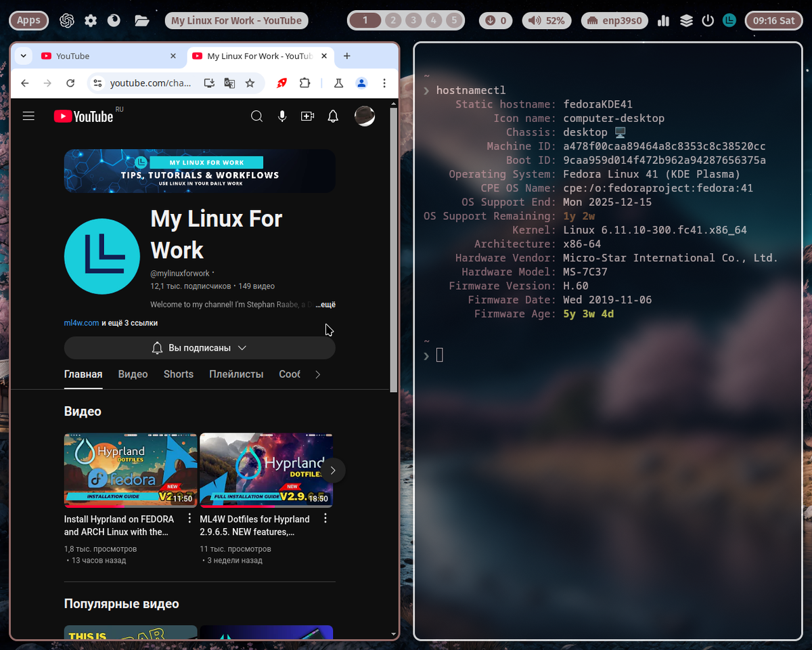Open the YouTube hamburger guide menu
Image resolution: width=812 pixels, height=650 pixels.
click(28, 116)
